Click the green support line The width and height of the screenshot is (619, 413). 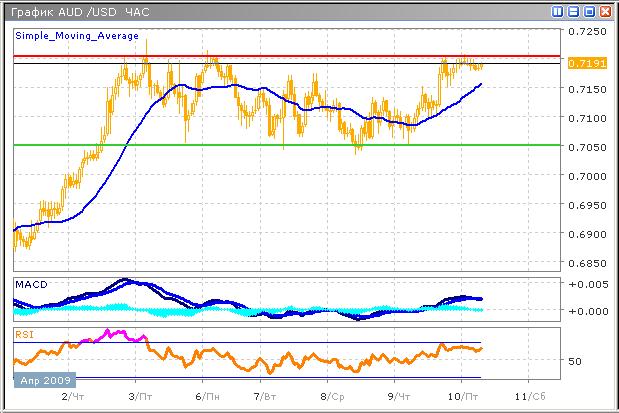(300, 145)
